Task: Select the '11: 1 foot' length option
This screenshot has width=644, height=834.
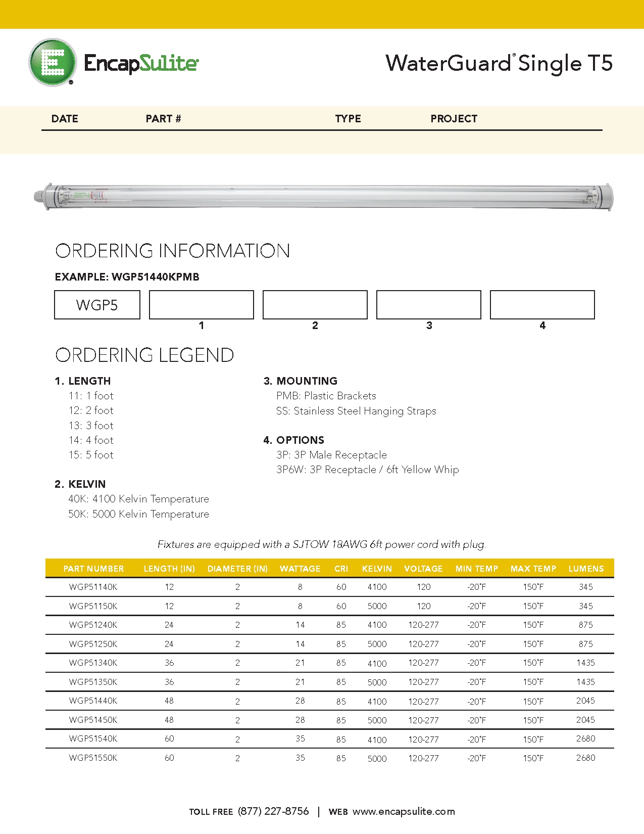Action: pyautogui.click(x=91, y=396)
